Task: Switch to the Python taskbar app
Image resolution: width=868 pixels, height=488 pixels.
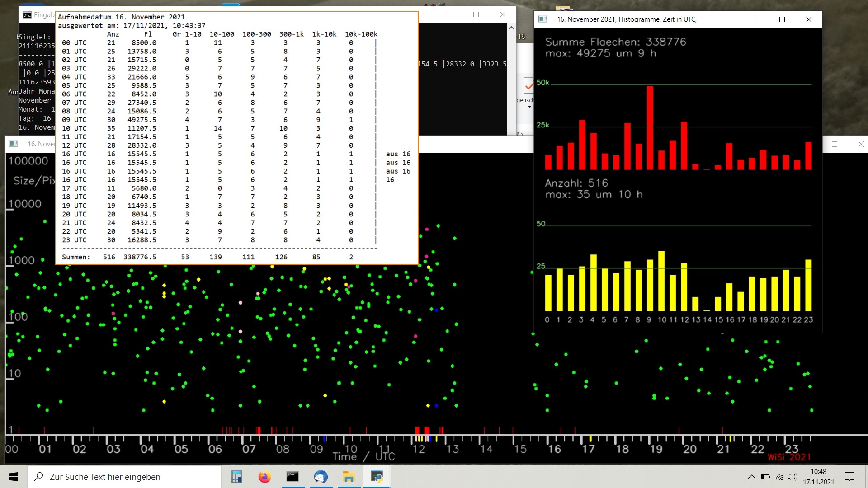Action: click(377, 477)
